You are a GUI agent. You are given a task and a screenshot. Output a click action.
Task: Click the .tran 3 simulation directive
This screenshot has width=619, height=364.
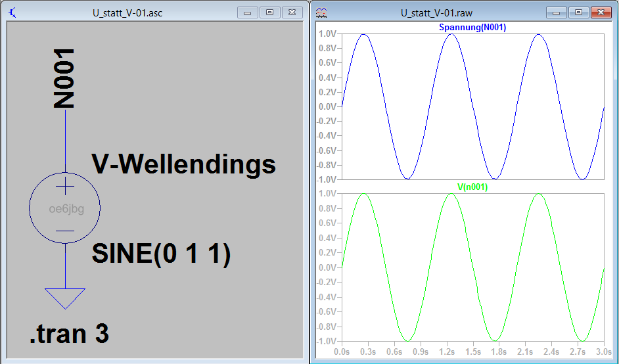(x=69, y=334)
